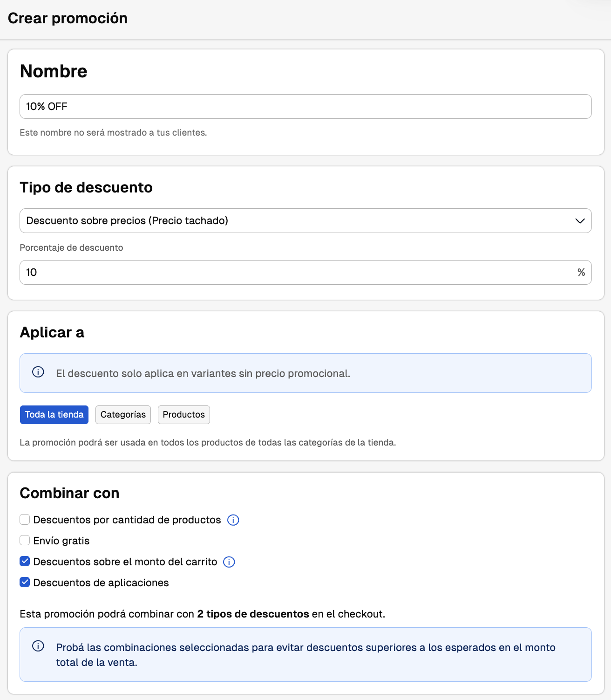Enable Descuentos por cantidad de productos checkbox
Image resolution: width=611 pixels, height=700 pixels.
click(25, 520)
